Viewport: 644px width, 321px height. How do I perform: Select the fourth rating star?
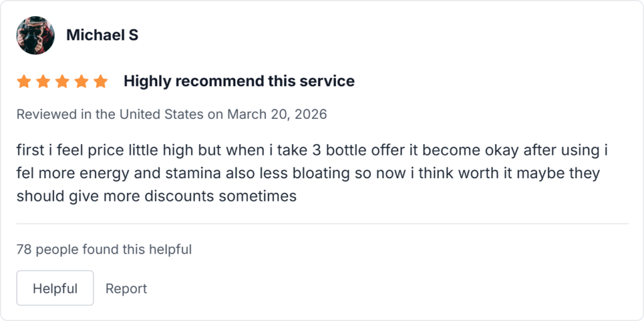tap(81, 81)
